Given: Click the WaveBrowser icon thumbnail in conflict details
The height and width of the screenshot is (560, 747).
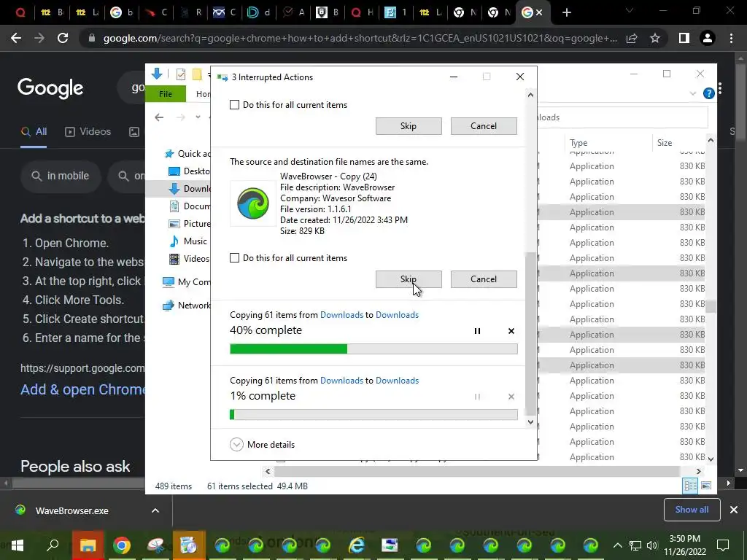Looking at the screenshot, I should [x=253, y=203].
